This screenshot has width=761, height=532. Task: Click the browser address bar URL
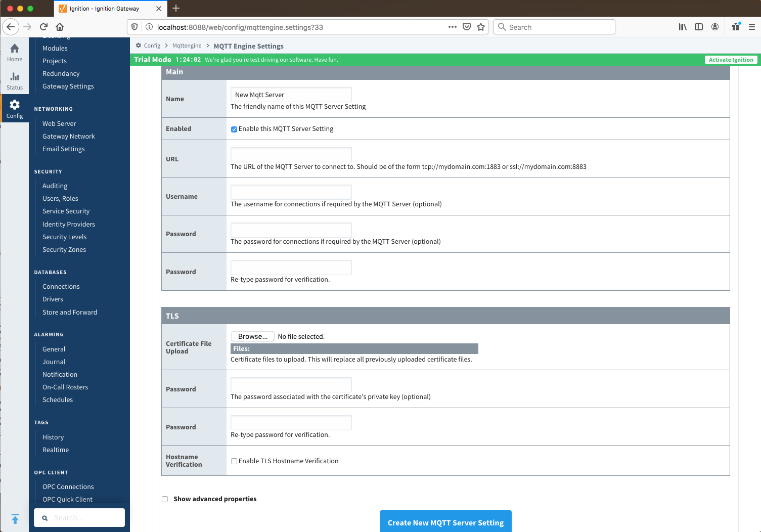point(240,27)
